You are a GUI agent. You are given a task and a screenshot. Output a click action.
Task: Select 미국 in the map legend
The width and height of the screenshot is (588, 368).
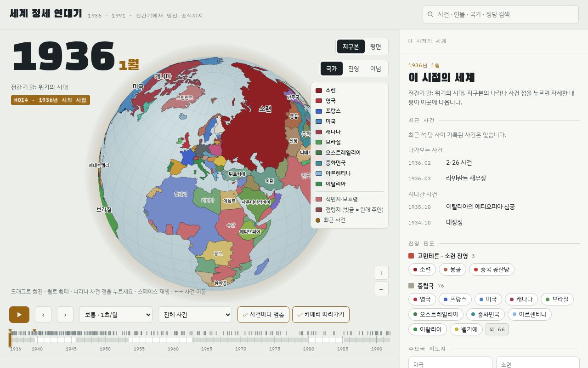pyautogui.click(x=326, y=121)
